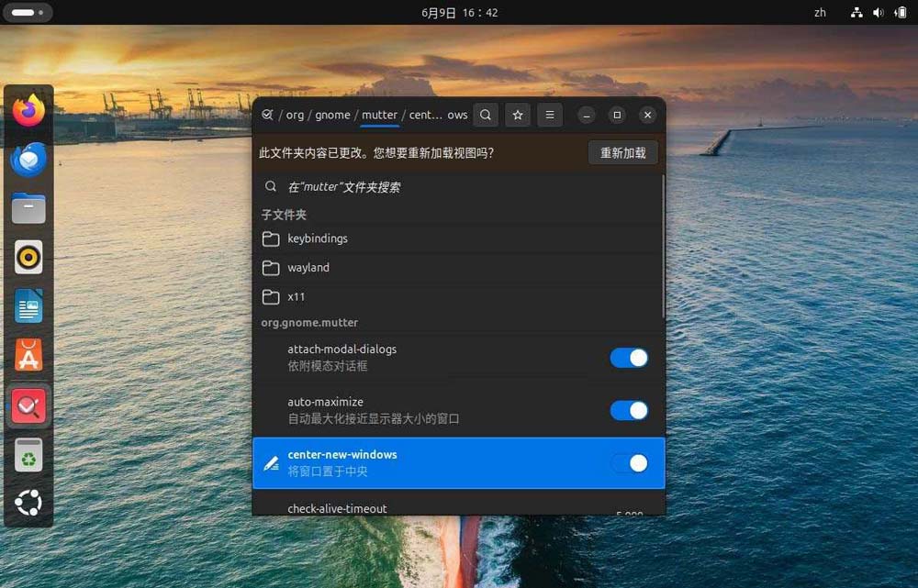Click the folder icon beside keybindings

coord(271,239)
